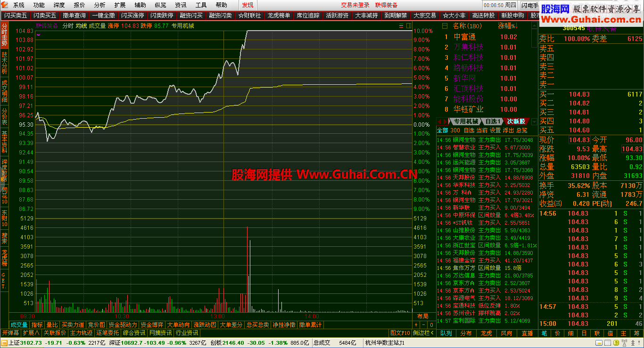Click the 闪卖买五 toolbar button

tap(16, 16)
